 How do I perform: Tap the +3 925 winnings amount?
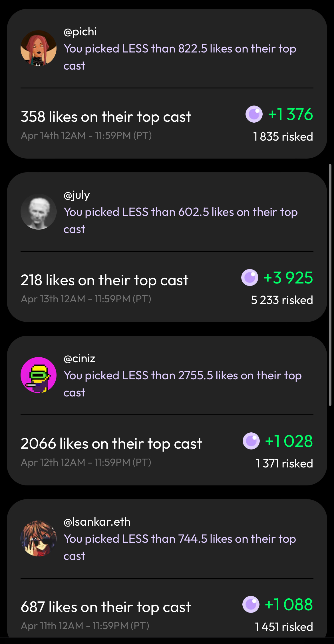pyautogui.click(x=288, y=278)
